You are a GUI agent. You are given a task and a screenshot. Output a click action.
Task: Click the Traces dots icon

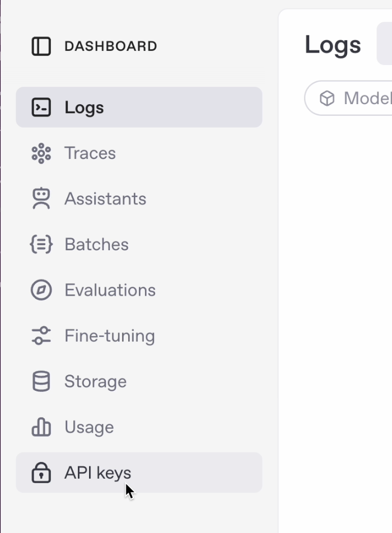click(x=41, y=153)
